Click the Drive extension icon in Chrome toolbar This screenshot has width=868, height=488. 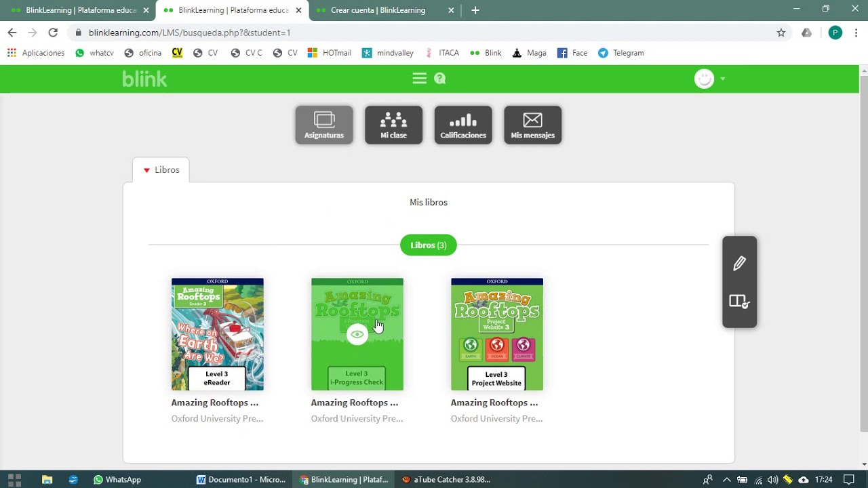click(x=806, y=33)
